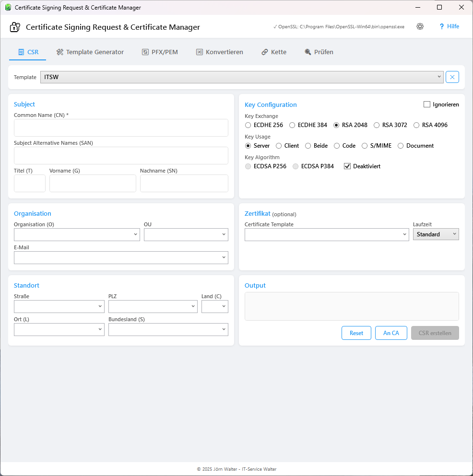
Task: Click into the Common Name input field
Action: coord(121,128)
